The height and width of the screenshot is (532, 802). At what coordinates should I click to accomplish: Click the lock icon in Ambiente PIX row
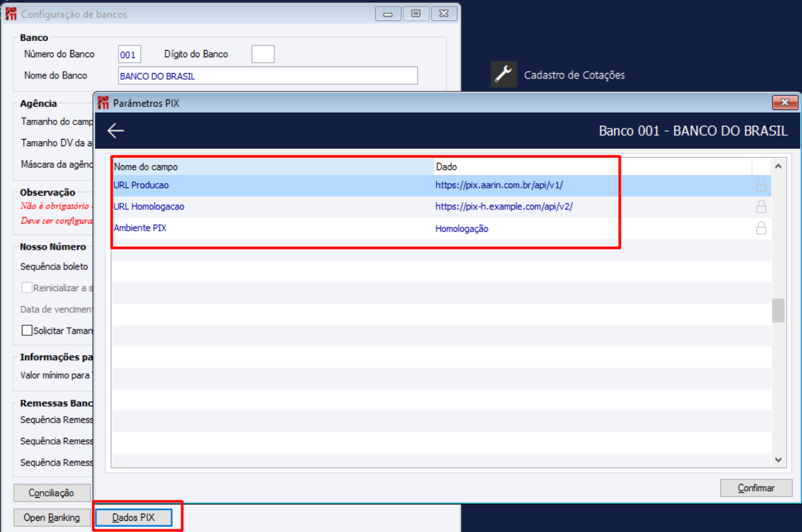[761, 228]
